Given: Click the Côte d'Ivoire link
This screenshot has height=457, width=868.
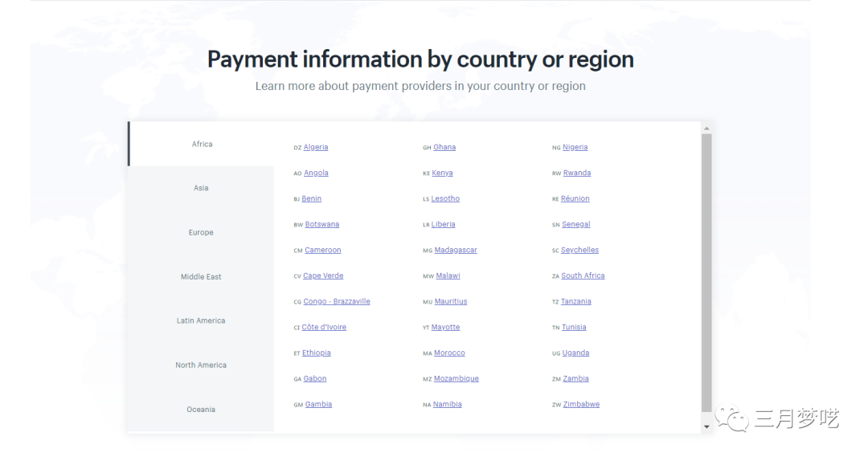Looking at the screenshot, I should coord(324,328).
